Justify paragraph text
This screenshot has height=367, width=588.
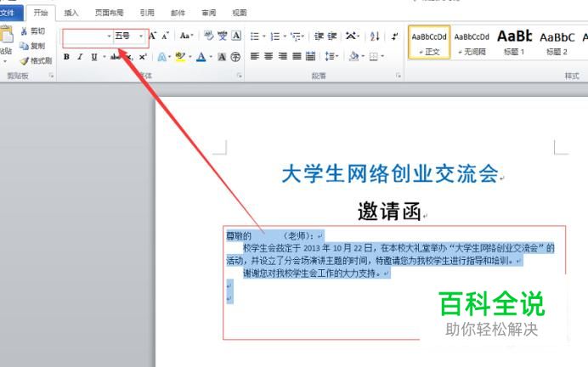click(297, 56)
